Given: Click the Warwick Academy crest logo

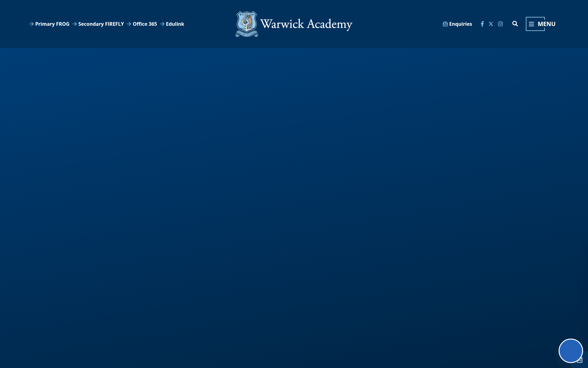Looking at the screenshot, I should (247, 24).
